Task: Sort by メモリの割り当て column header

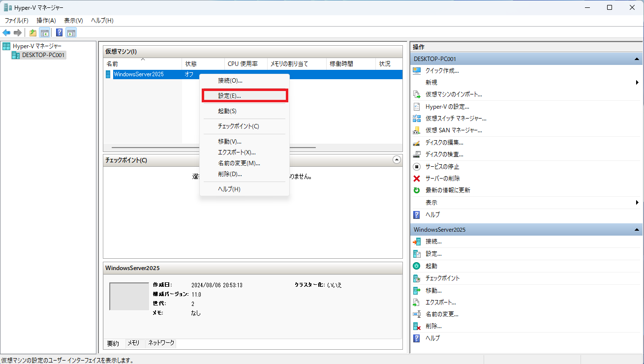Action: pos(297,64)
